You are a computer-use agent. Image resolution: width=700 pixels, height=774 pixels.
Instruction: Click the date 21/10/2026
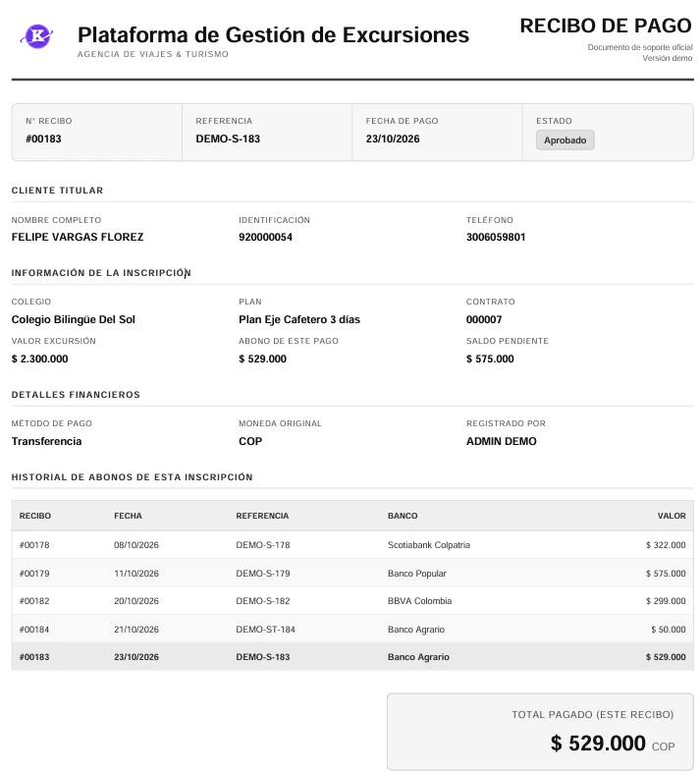136,630
